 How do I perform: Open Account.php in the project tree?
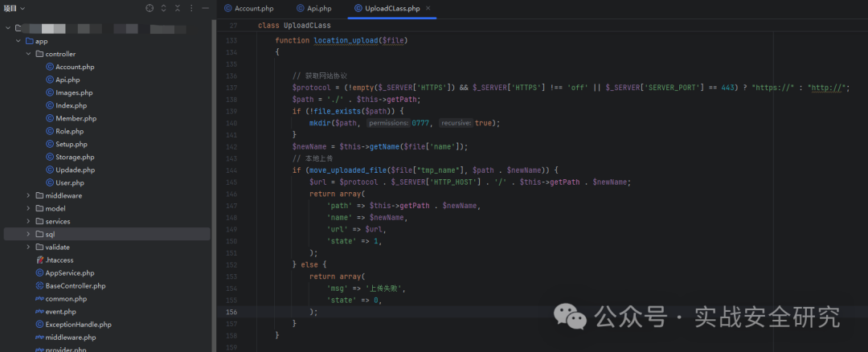pos(75,67)
